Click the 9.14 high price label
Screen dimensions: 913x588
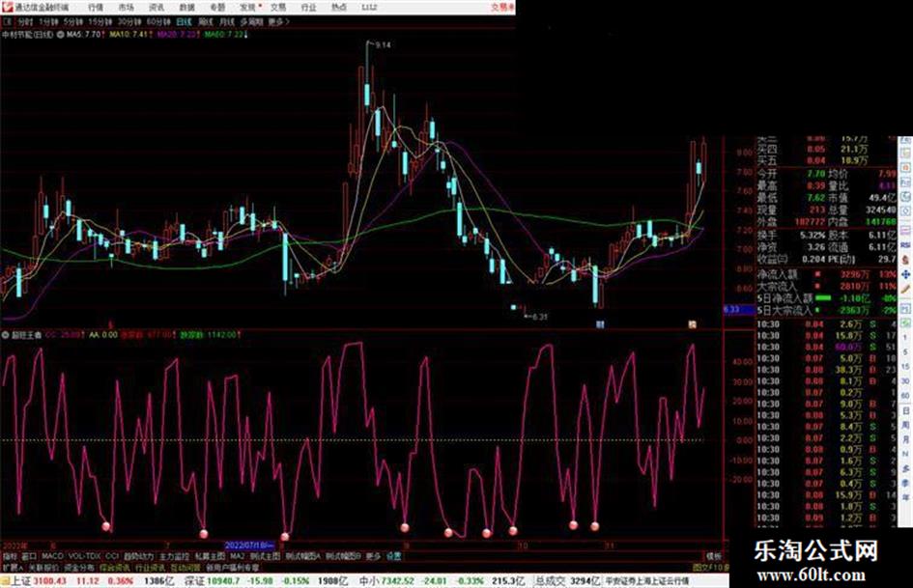384,44
